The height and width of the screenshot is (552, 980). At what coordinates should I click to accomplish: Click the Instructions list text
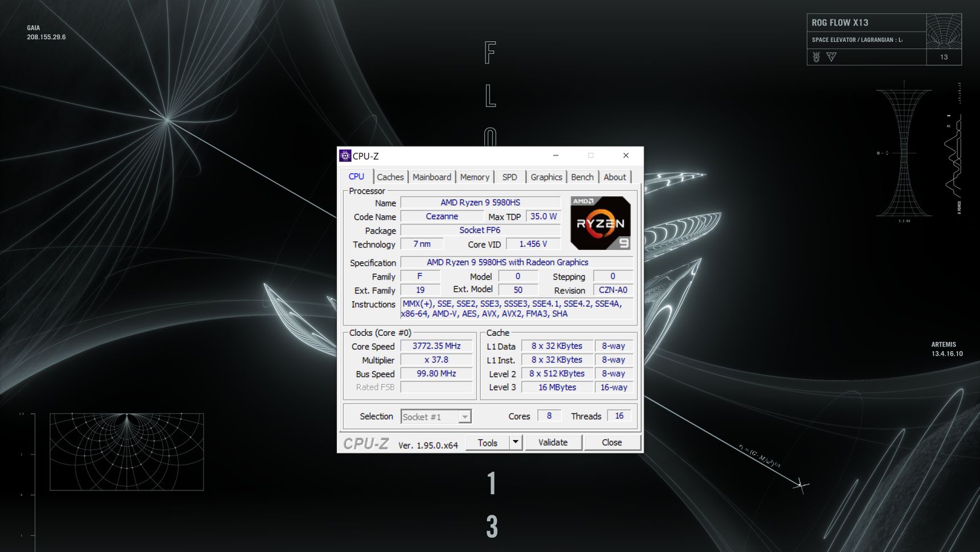pos(516,309)
